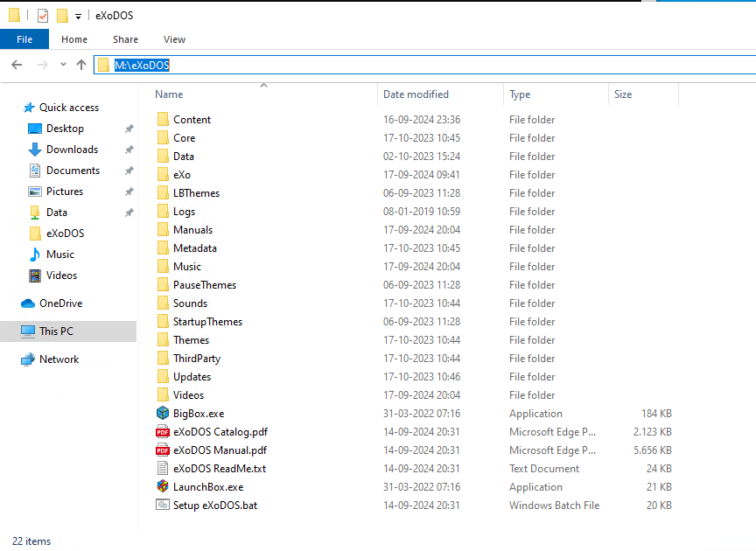Select the Content folder icon

tap(163, 119)
